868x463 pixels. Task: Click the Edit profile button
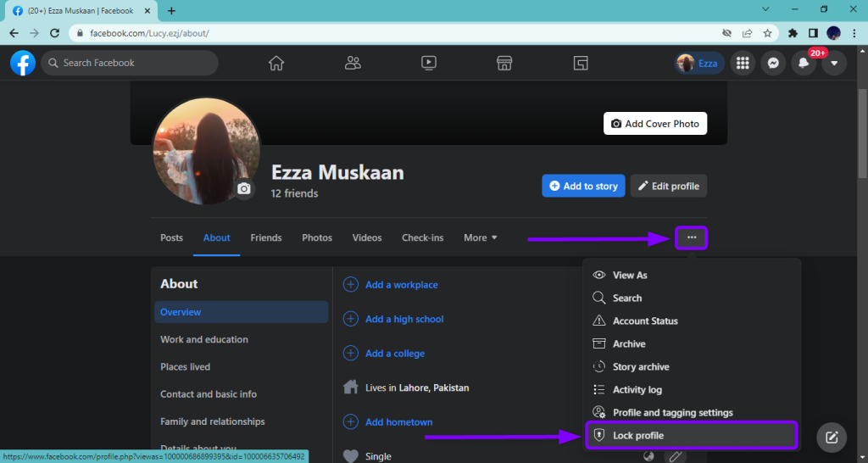tap(668, 186)
